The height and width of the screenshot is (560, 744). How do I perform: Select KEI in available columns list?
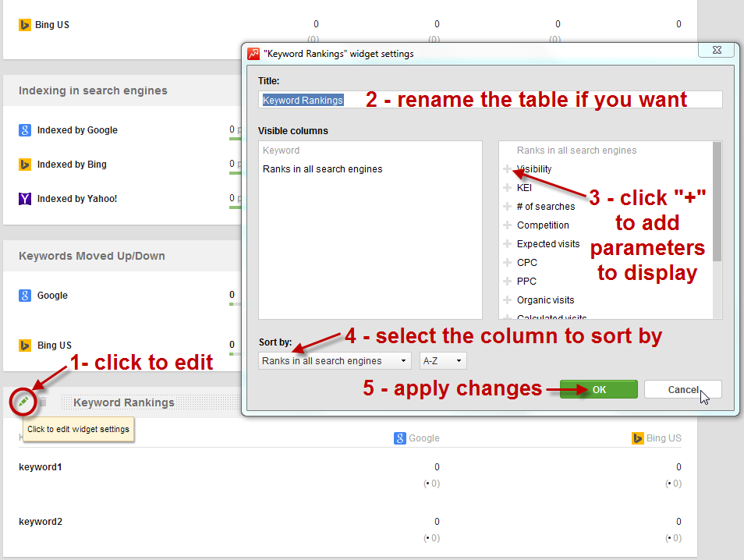tap(524, 187)
